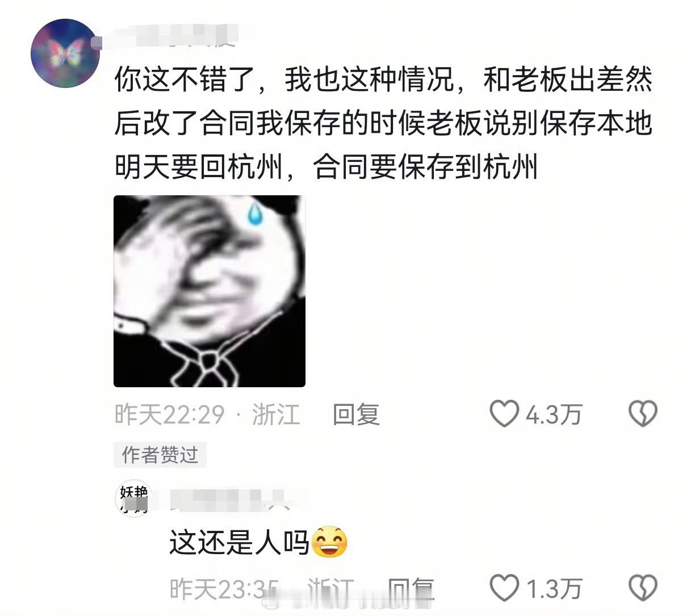This screenshot has height=616, width=695.
Task: Reply to the '这还是人吗' comment via 回复
Action: click(x=411, y=589)
